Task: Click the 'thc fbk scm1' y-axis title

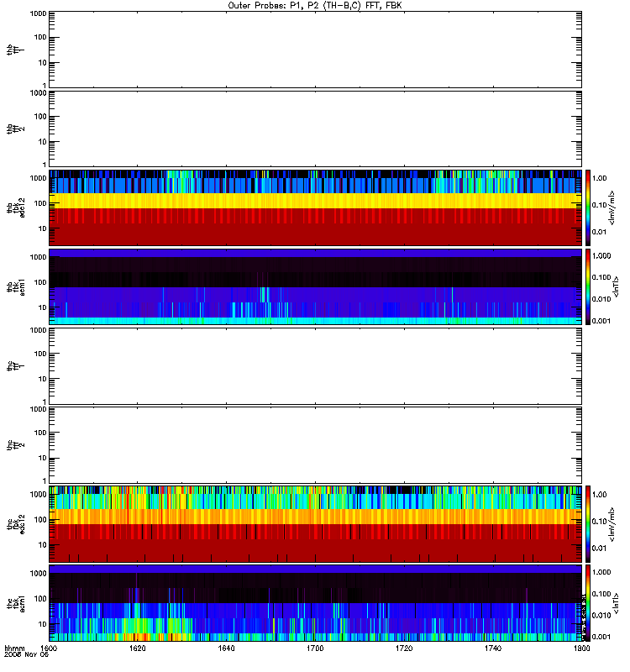Action: click(16, 603)
